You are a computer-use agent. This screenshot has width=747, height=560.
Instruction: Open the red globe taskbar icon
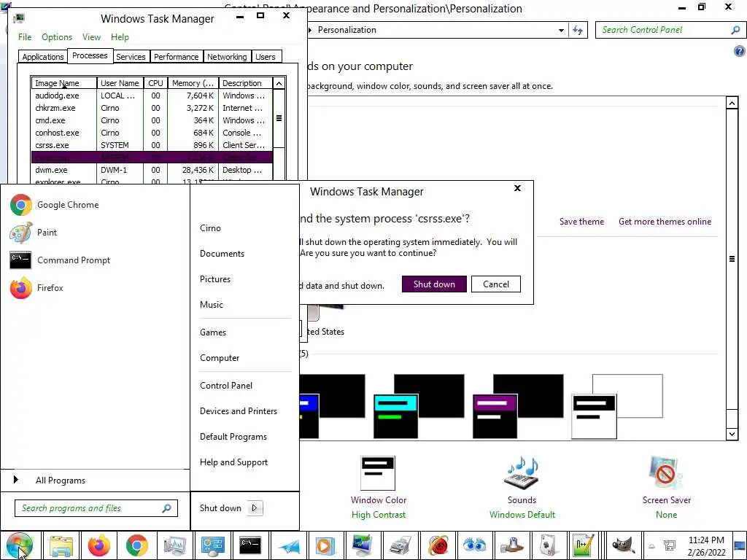438,545
